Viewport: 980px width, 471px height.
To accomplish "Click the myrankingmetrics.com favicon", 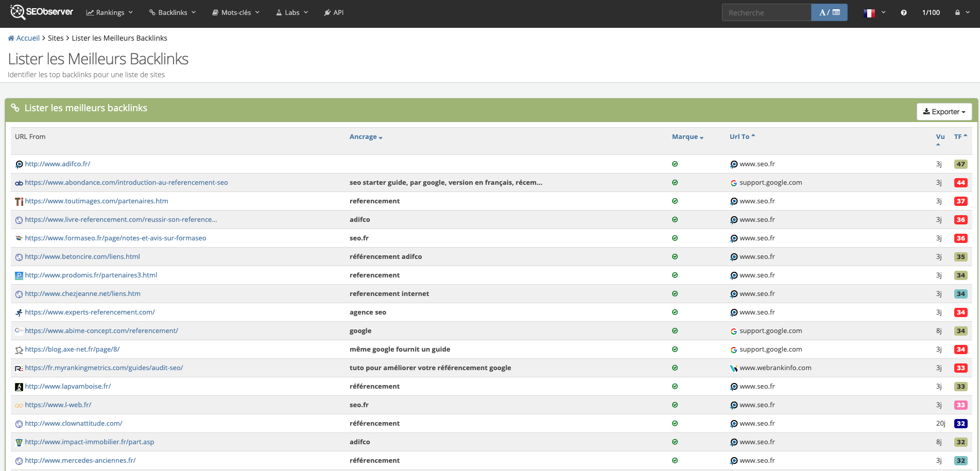I will click(19, 368).
